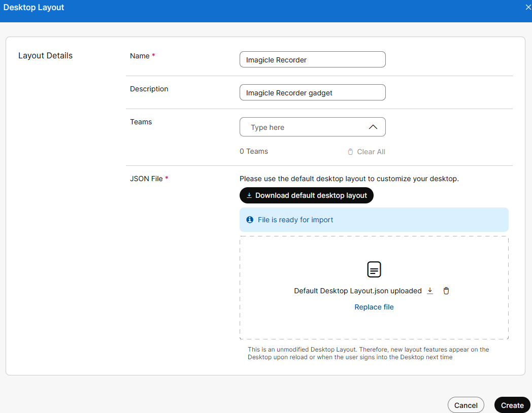Click the uploaded file name text
Image resolution: width=532 pixels, height=413 pixels.
click(358, 291)
